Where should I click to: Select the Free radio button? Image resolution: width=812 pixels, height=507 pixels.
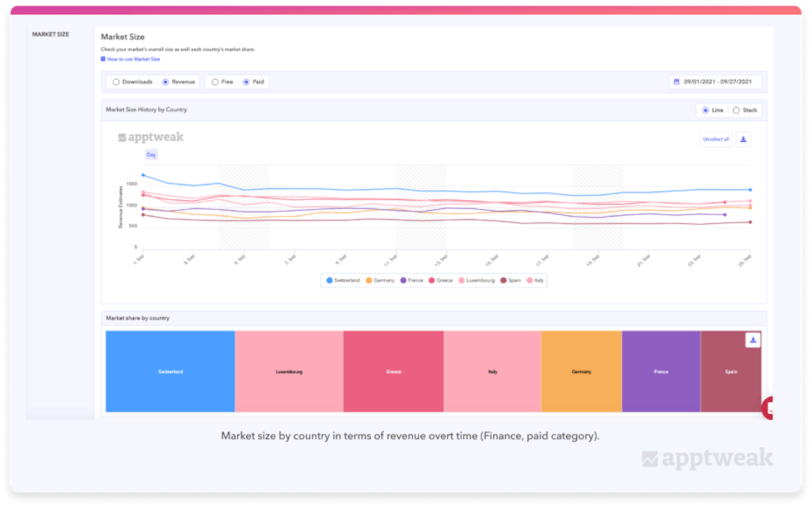point(215,82)
